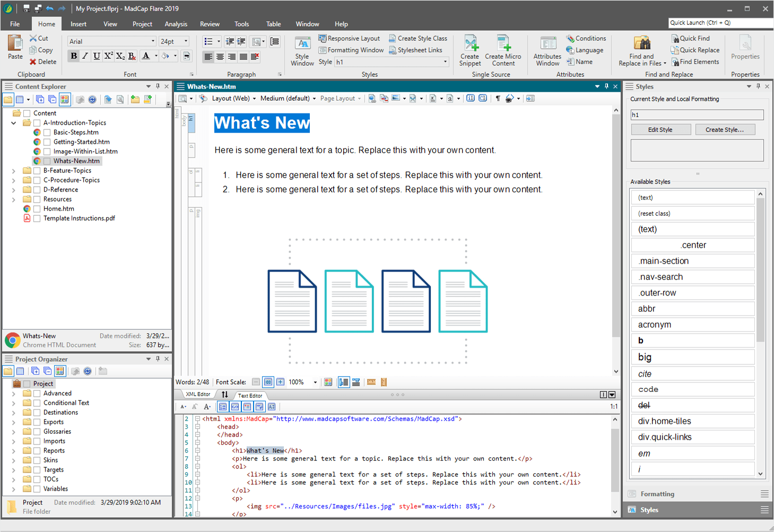
Task: Switch to the Text Editor tab
Action: point(250,396)
